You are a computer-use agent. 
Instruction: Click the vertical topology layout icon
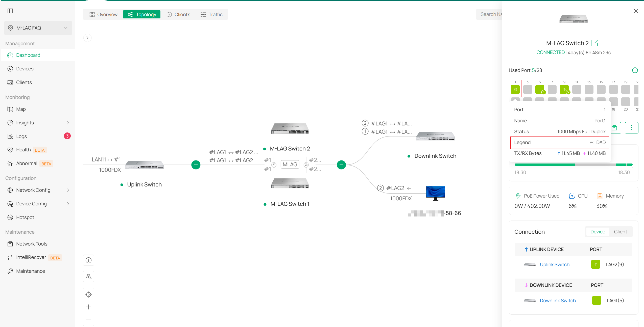[88, 277]
